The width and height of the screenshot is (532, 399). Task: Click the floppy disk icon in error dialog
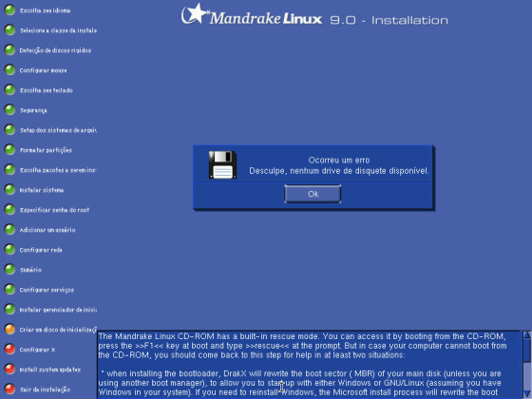pyautogui.click(x=222, y=165)
